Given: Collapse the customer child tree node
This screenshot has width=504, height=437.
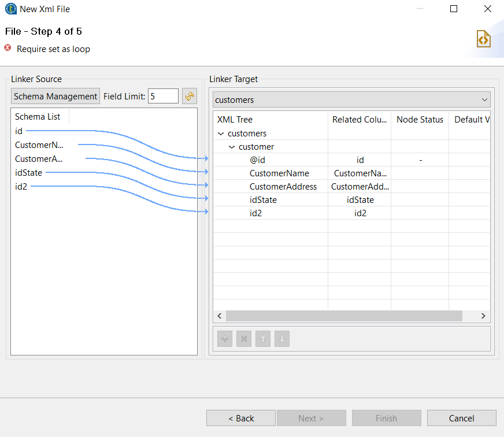Looking at the screenshot, I should (232, 147).
